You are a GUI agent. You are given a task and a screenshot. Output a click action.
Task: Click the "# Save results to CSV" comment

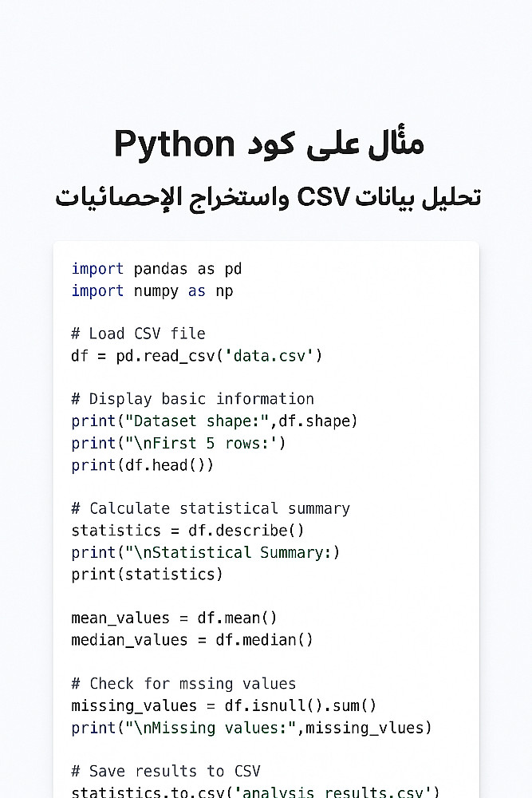pos(166,771)
